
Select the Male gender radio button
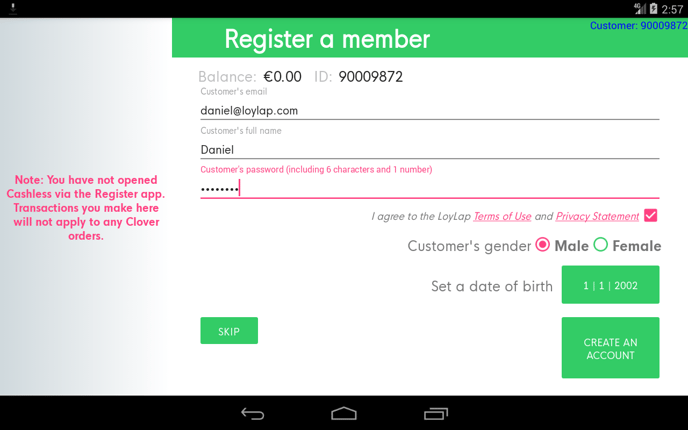point(543,245)
